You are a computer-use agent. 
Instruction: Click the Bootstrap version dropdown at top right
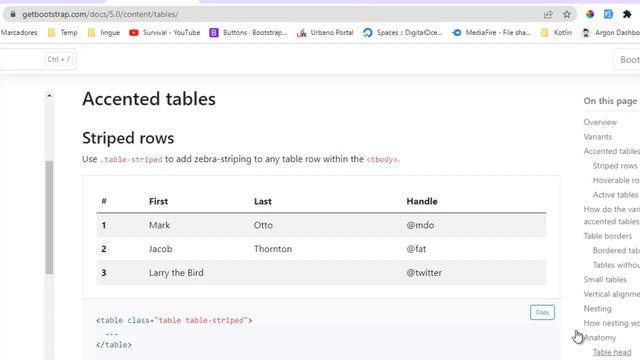pos(628,60)
